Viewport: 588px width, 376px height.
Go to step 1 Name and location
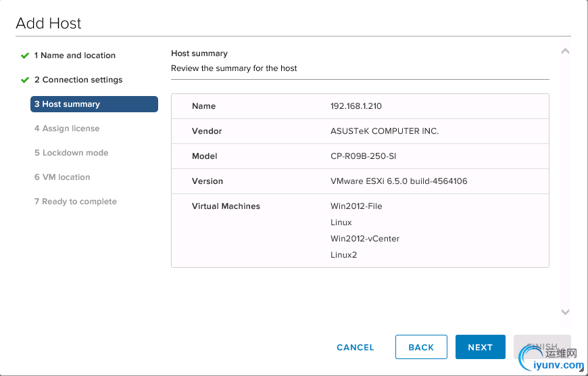pos(75,55)
